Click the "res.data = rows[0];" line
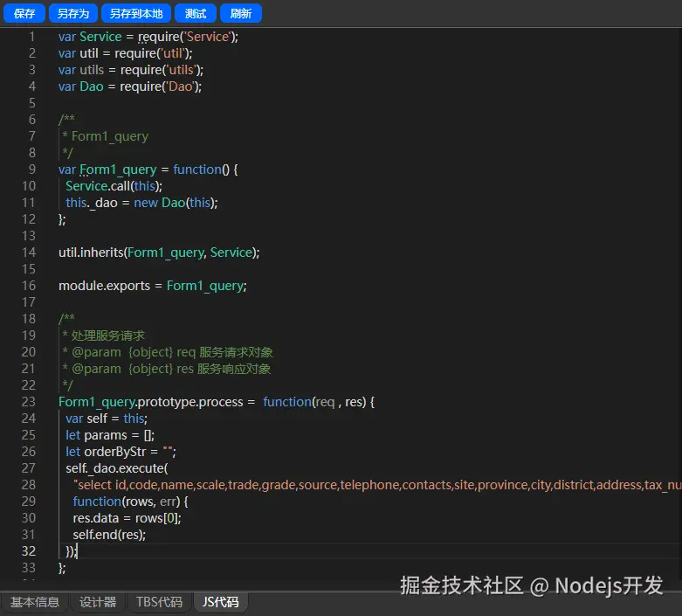Image resolution: width=682 pixels, height=616 pixels. click(127, 518)
